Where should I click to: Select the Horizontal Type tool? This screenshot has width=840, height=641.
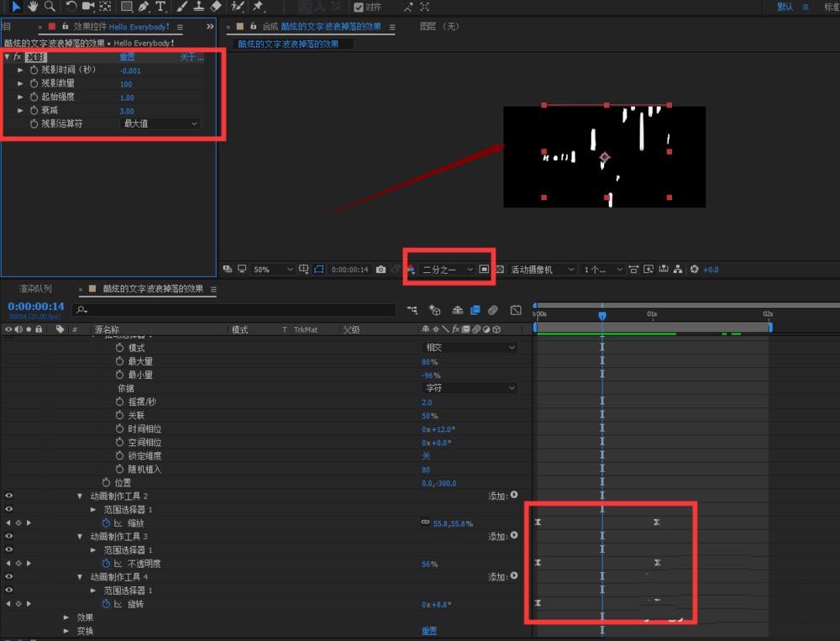pyautogui.click(x=160, y=7)
